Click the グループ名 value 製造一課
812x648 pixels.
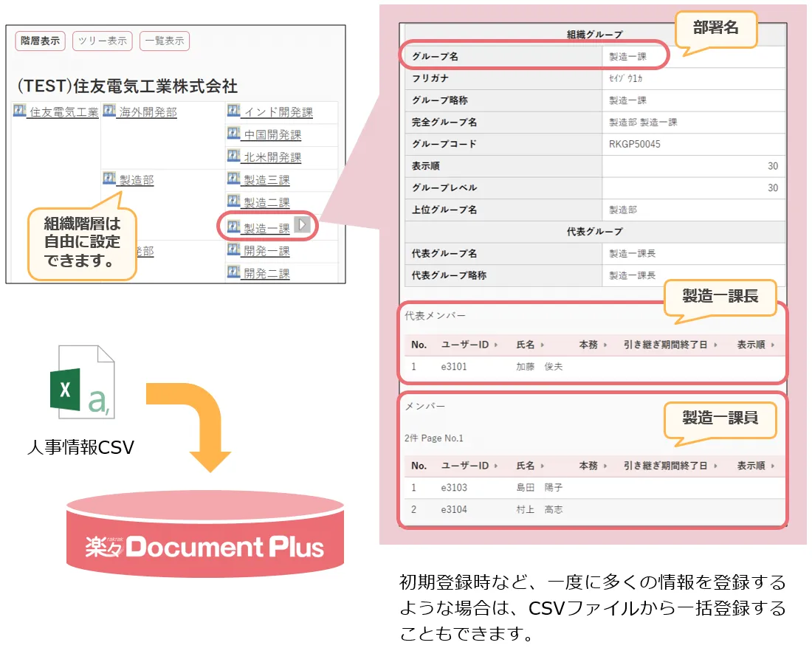point(627,56)
